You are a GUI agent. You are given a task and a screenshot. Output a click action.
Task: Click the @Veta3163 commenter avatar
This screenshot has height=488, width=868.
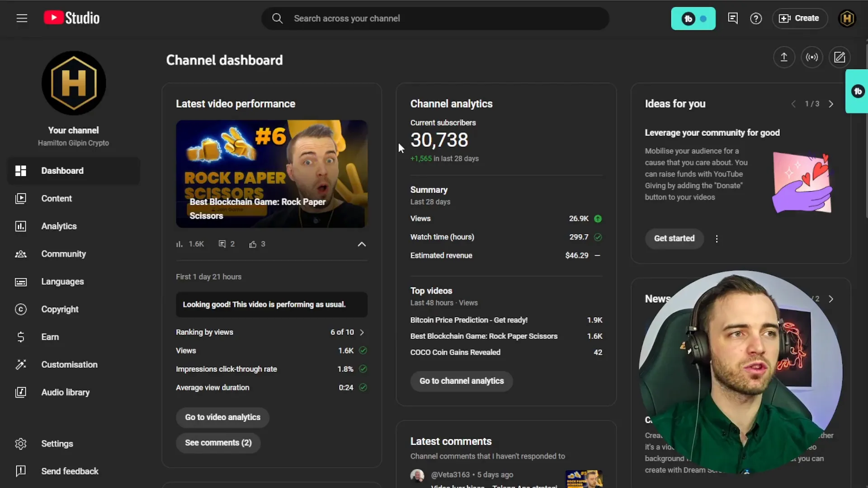(x=417, y=475)
